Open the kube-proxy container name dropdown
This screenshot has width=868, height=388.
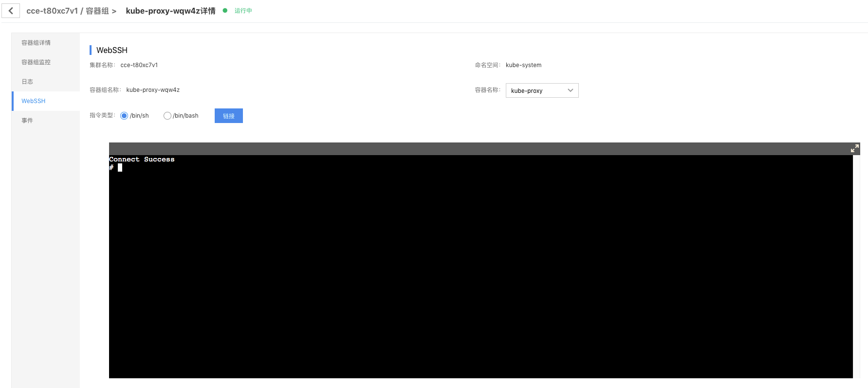point(542,90)
